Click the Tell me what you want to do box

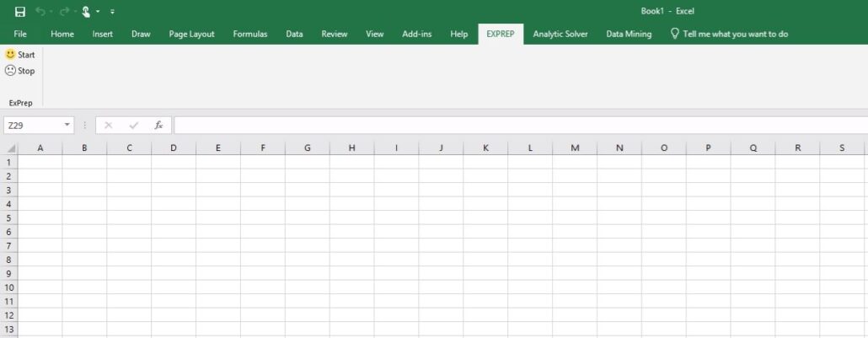tap(730, 34)
